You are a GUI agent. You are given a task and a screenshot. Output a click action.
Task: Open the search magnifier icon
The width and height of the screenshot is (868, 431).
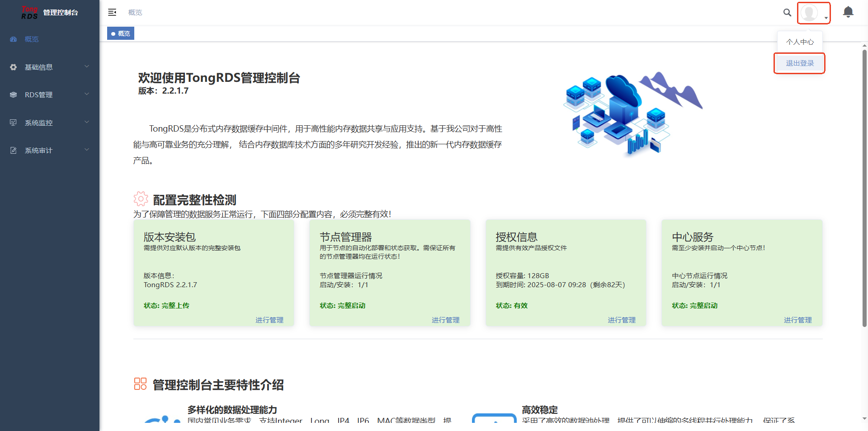point(787,13)
